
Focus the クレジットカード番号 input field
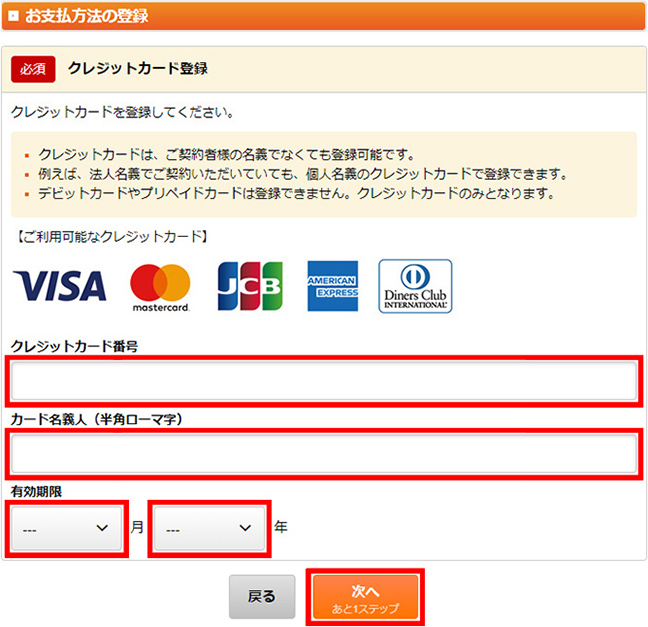point(324,381)
